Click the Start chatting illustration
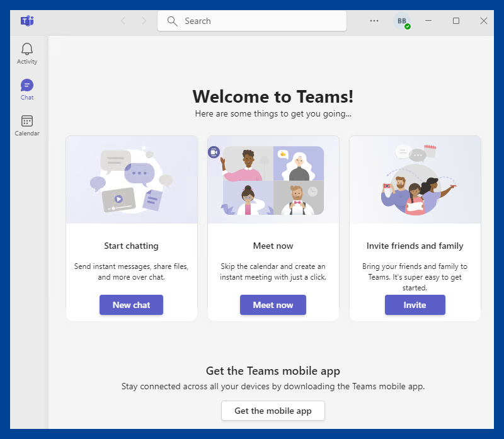 click(132, 180)
